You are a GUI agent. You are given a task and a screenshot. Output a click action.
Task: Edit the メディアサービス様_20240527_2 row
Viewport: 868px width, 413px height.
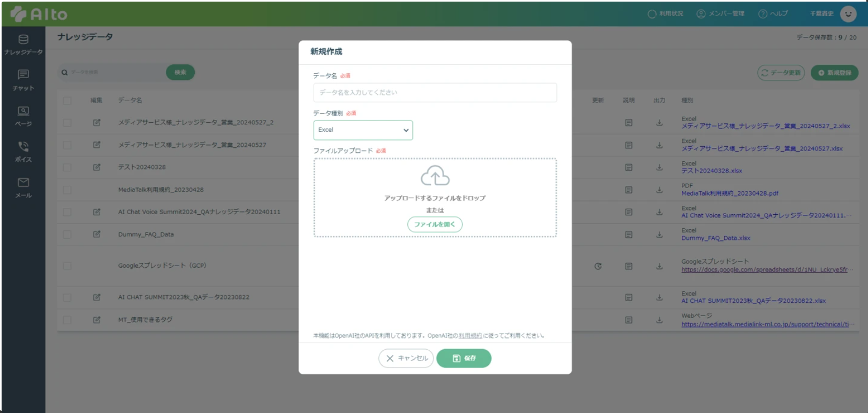[x=97, y=123]
